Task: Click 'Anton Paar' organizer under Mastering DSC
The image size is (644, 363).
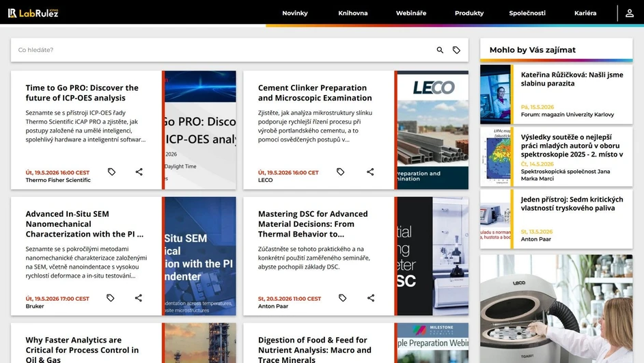Action: [273, 306]
